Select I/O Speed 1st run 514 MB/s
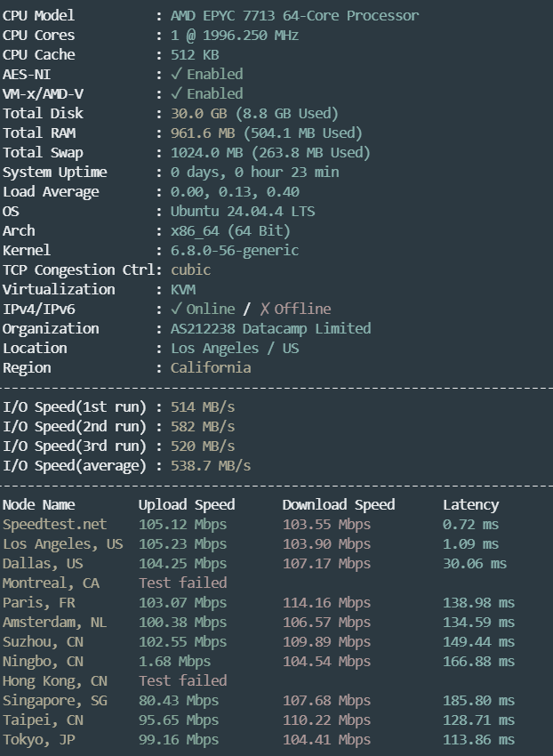The height and width of the screenshot is (756, 553). click(x=203, y=407)
